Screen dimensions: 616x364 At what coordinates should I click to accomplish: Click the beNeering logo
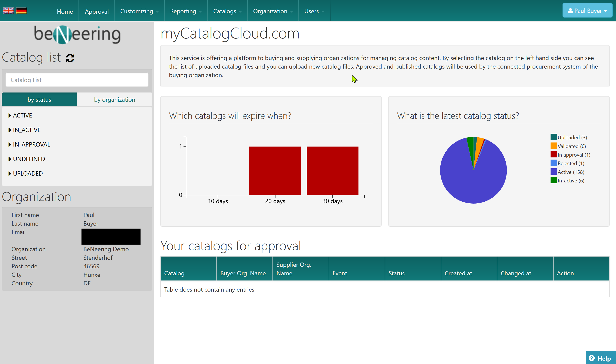pyautogui.click(x=77, y=34)
